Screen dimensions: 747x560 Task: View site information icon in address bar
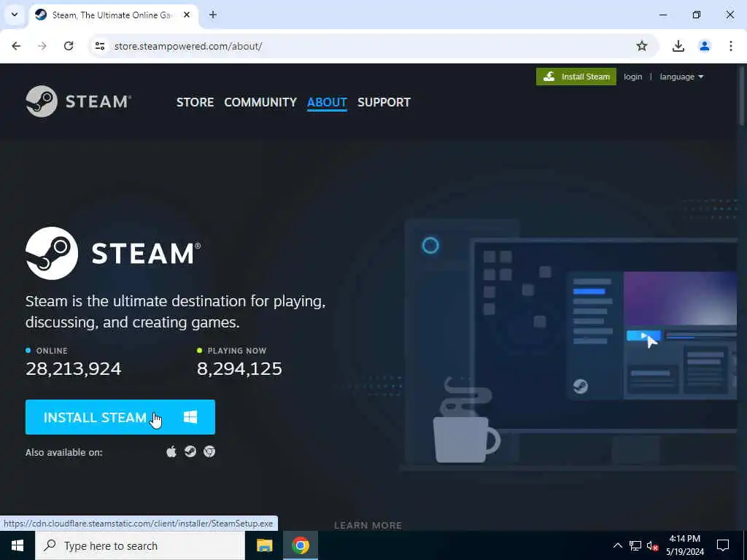100,46
